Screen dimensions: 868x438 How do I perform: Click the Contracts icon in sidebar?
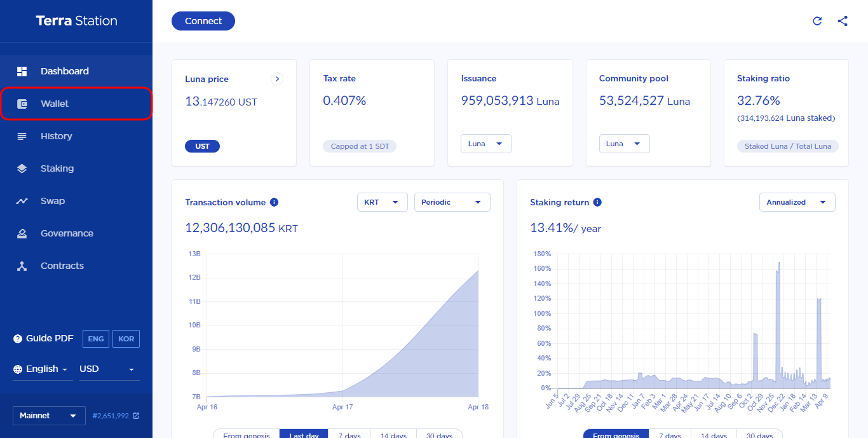(22, 266)
